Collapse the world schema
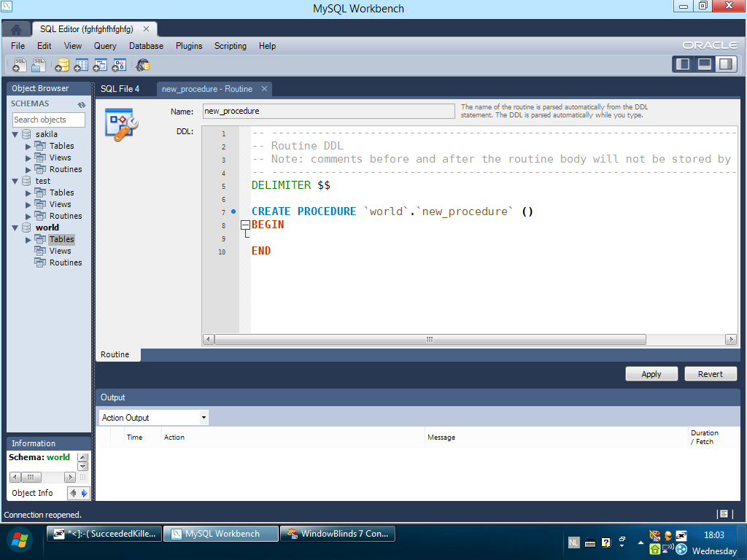Image resolution: width=747 pixels, height=560 pixels. (x=15, y=228)
